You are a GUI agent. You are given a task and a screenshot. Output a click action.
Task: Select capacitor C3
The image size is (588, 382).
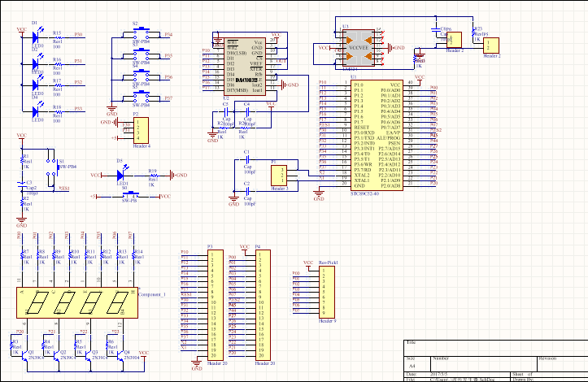point(22,184)
